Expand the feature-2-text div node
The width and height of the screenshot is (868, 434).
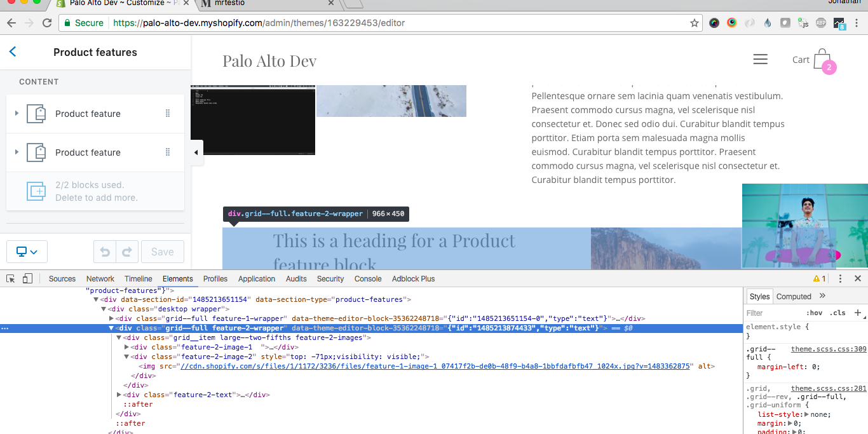point(119,395)
